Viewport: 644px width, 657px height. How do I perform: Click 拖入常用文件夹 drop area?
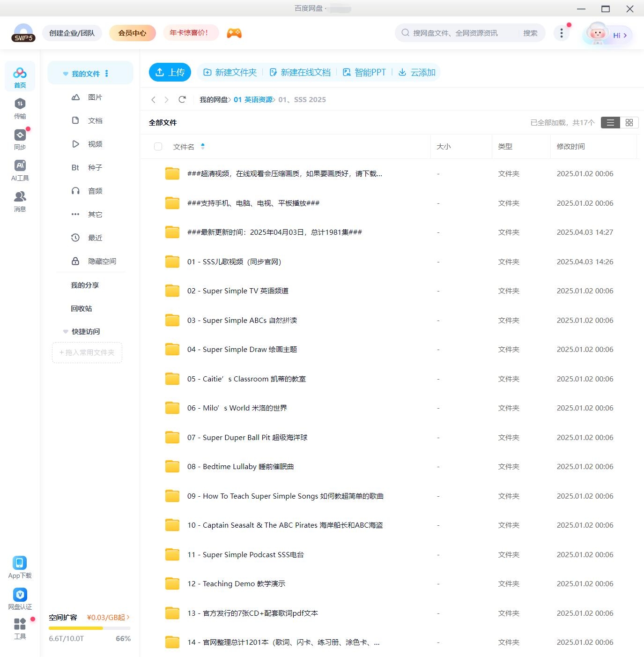(x=87, y=352)
